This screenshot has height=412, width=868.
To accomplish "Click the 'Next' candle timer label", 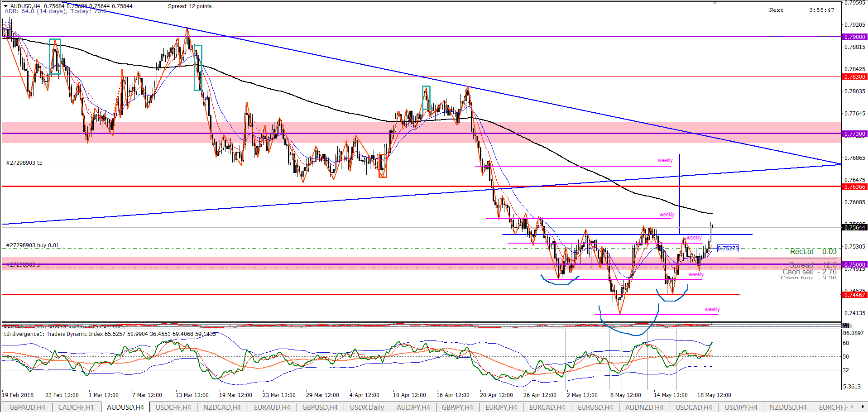I will [x=776, y=10].
